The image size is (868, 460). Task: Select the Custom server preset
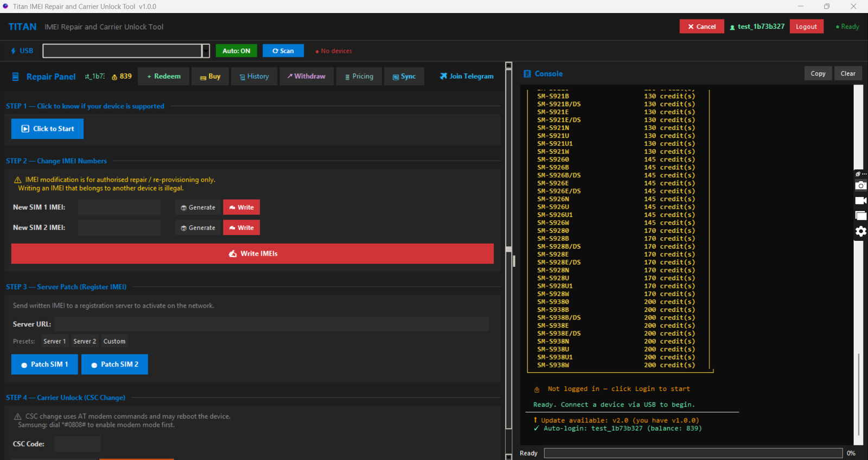114,341
